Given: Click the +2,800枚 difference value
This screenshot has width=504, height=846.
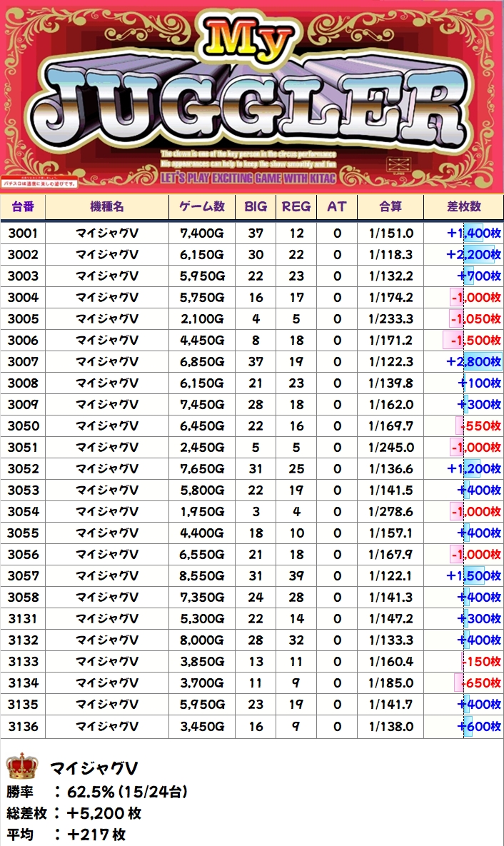Looking at the screenshot, I should [x=474, y=361].
